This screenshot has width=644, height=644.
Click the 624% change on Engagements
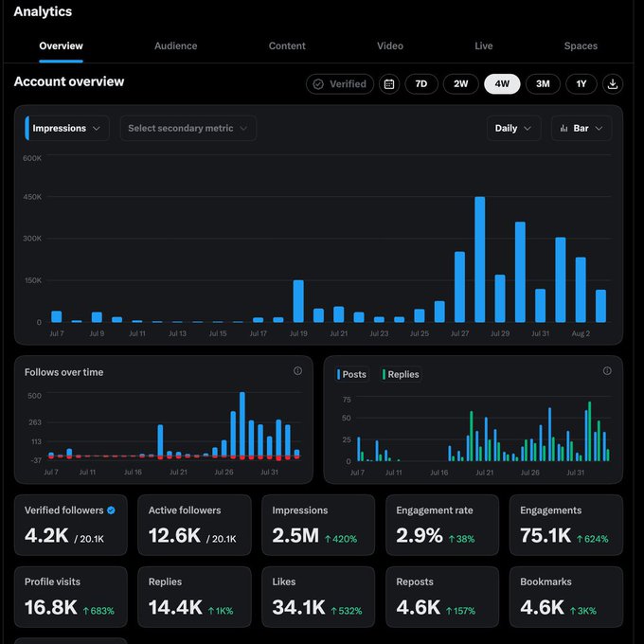[592, 539]
